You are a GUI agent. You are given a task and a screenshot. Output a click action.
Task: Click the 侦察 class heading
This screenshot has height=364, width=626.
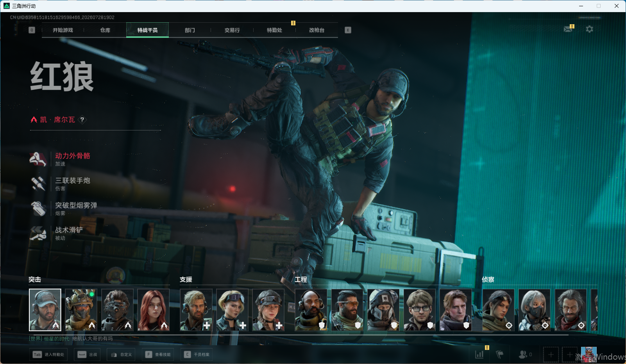tap(488, 280)
